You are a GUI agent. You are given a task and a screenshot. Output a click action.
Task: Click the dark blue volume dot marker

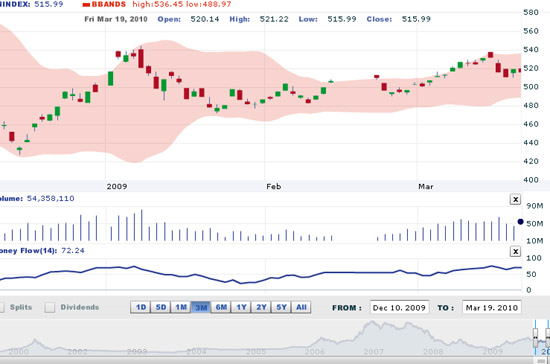coord(520,222)
